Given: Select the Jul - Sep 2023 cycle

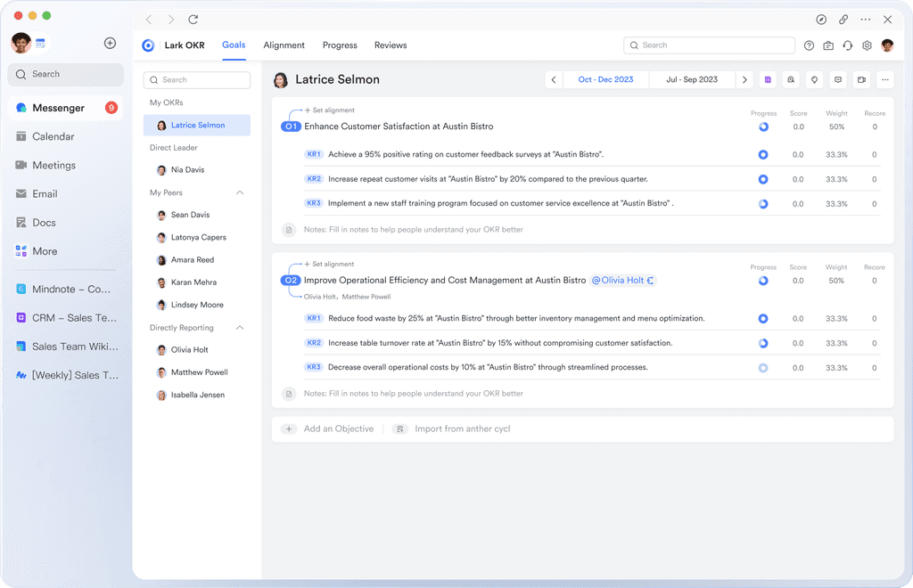Looking at the screenshot, I should pyautogui.click(x=692, y=79).
